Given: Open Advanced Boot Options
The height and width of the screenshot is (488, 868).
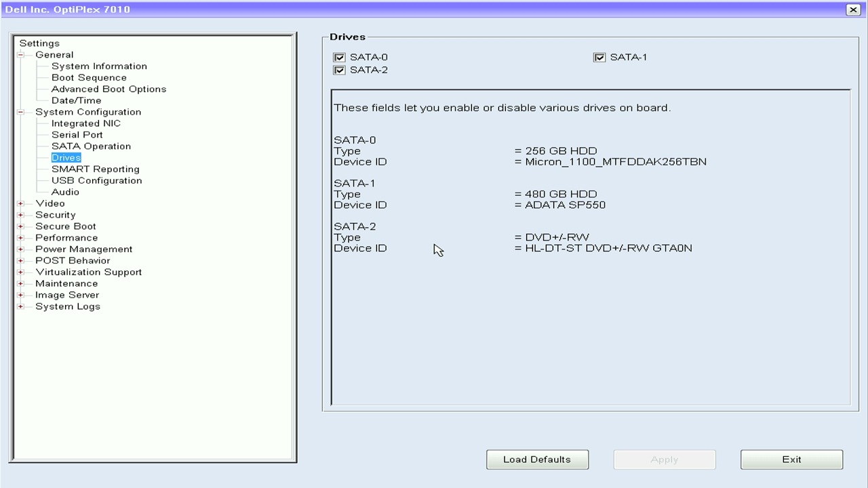Looking at the screenshot, I should click(x=108, y=89).
